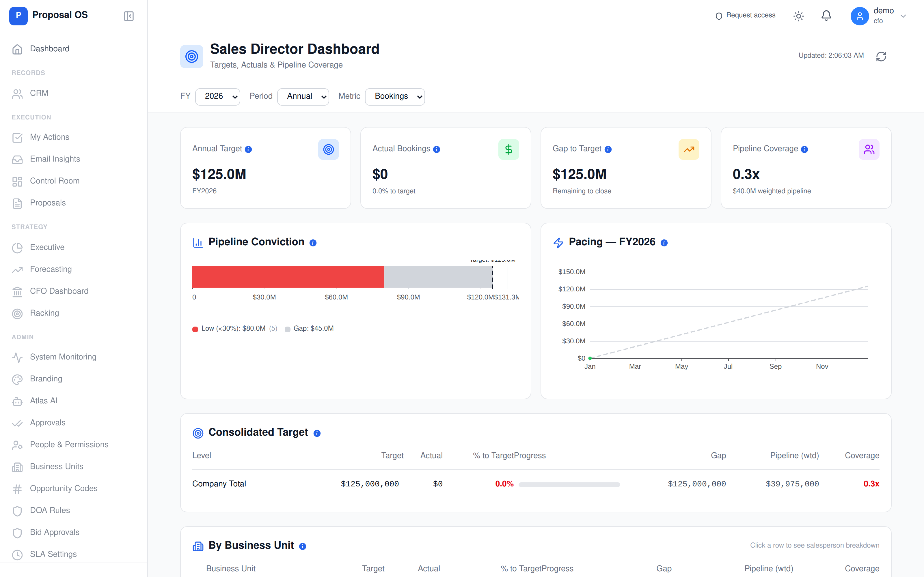Viewport: 924px width, 577px height.
Task: Click the Request access button
Action: (x=745, y=16)
